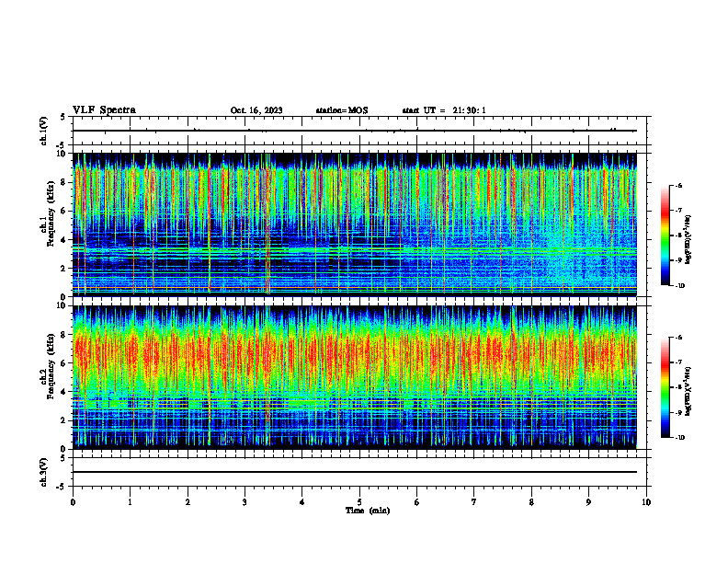Image resolution: width=728 pixels, height=563 pixels.
Task: Click "-6" on the ch.1 color scale
Action: (678, 186)
